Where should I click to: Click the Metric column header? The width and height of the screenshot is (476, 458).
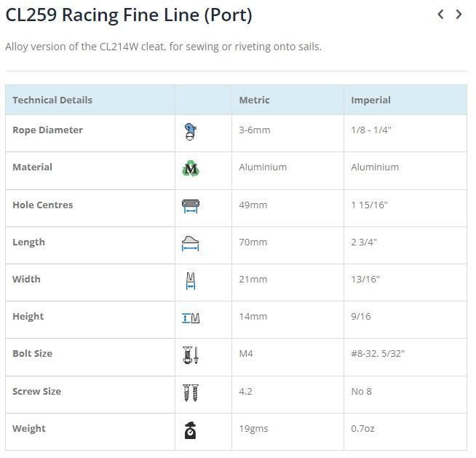coord(254,100)
